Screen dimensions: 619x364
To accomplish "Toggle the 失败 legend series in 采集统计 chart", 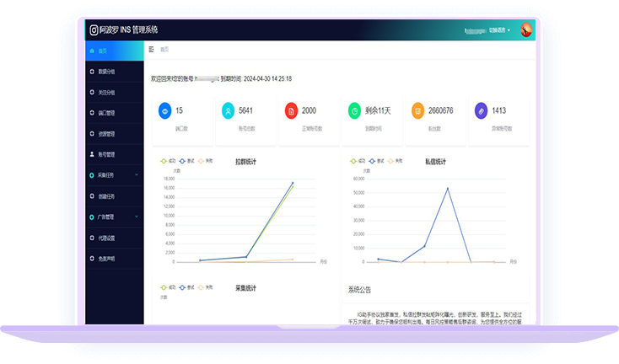I will pyautogui.click(x=205, y=287).
